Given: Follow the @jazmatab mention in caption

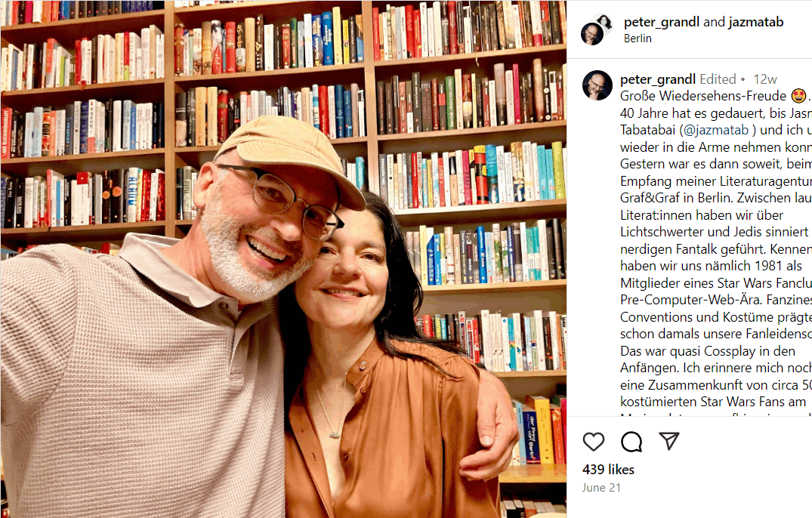Looking at the screenshot, I should pyautogui.click(x=716, y=130).
